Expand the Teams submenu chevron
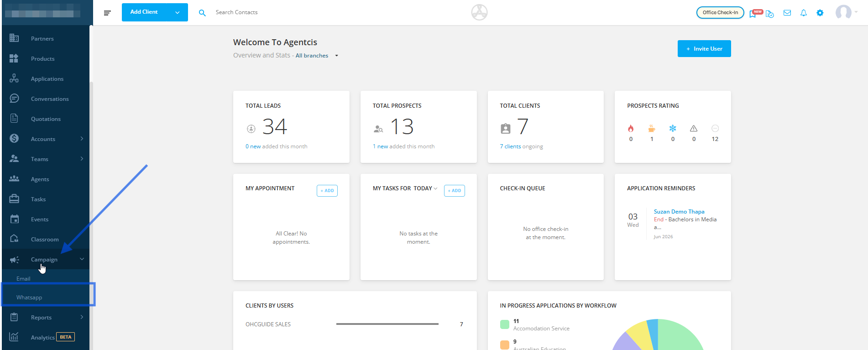The width and height of the screenshot is (868, 350). [x=82, y=158]
